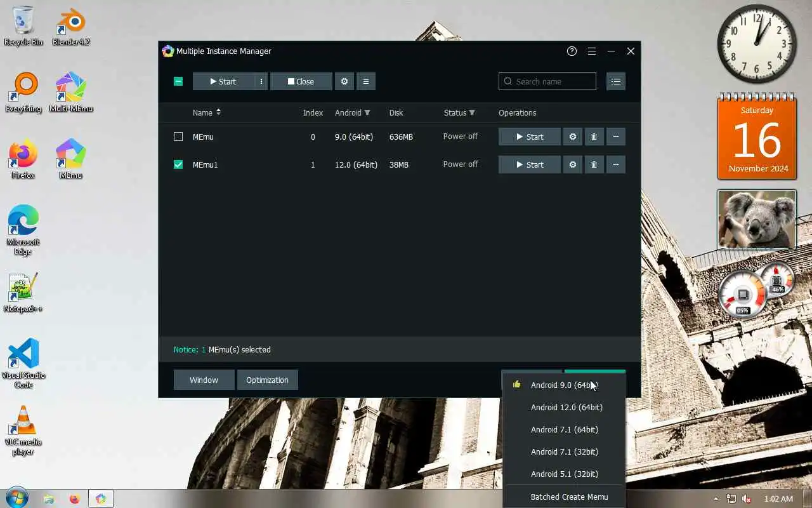
Task: Delete MEmu1 instance with trash icon
Action: 594,164
